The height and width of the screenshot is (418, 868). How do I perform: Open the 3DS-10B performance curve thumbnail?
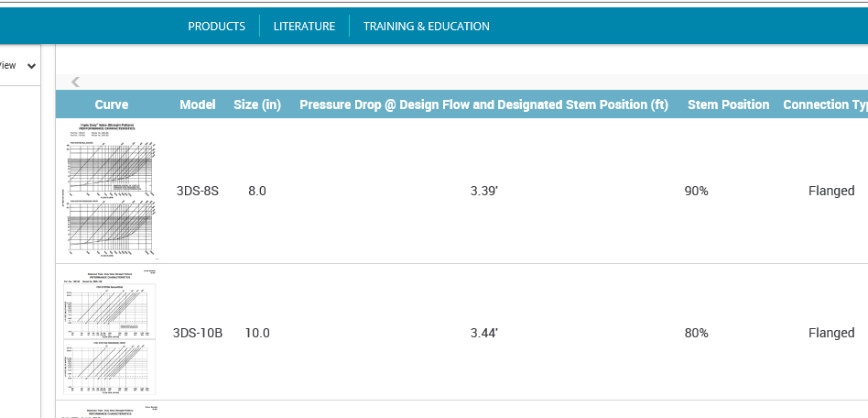point(112,333)
